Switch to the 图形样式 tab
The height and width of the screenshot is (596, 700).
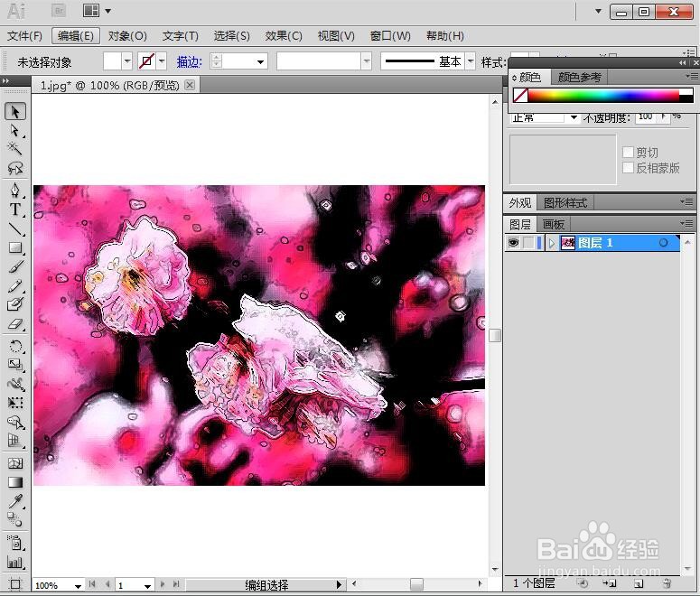coord(565,203)
